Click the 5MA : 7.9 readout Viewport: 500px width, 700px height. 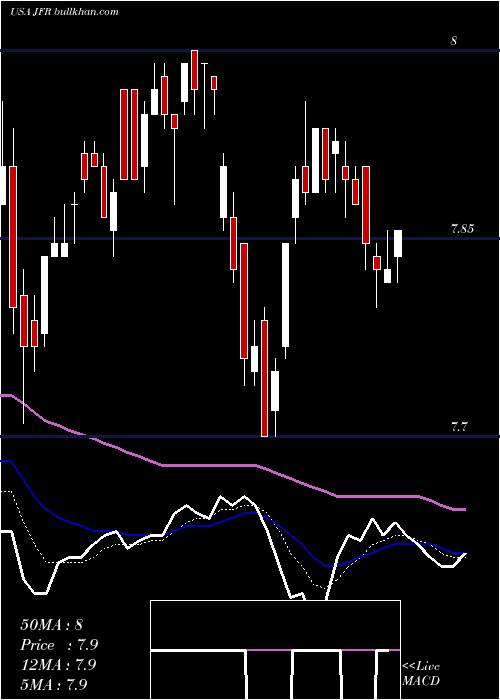tap(54, 684)
